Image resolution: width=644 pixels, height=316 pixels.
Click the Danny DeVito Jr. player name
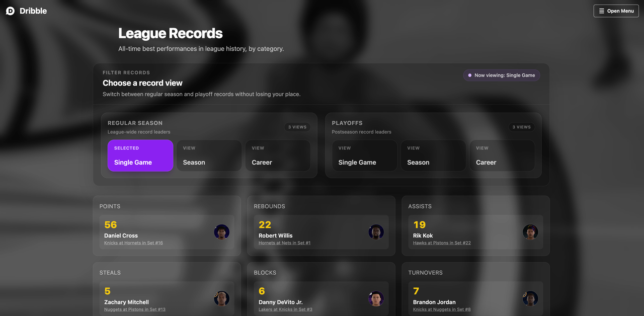pos(281,302)
